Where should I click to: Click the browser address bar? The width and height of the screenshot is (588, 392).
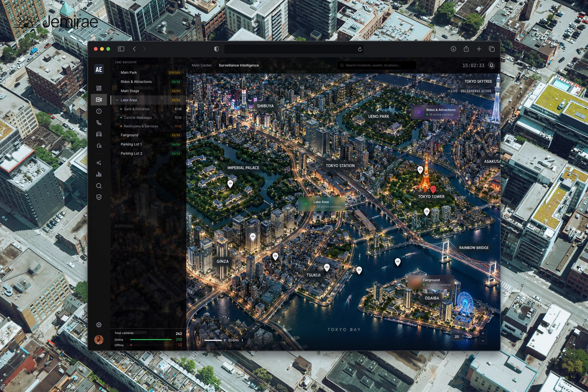pos(294,49)
